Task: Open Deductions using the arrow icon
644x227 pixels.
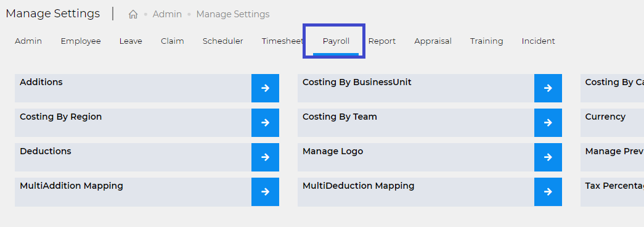Action: click(x=266, y=157)
